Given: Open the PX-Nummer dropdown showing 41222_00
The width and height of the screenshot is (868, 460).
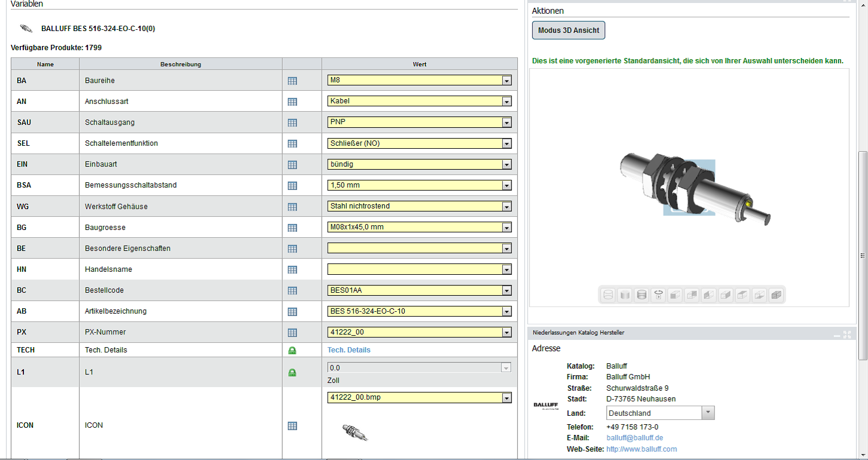Looking at the screenshot, I should pos(420,332).
